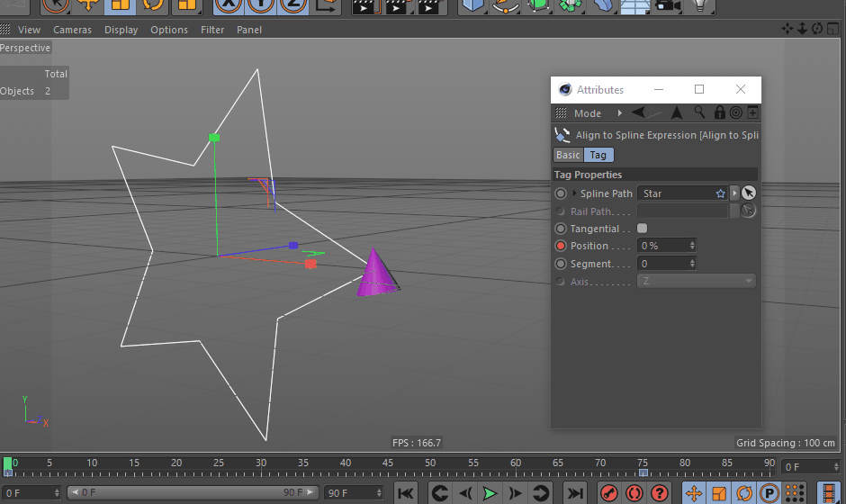The width and height of the screenshot is (846, 504).
Task: Adjust the Position value spinner arrows
Action: click(692, 246)
